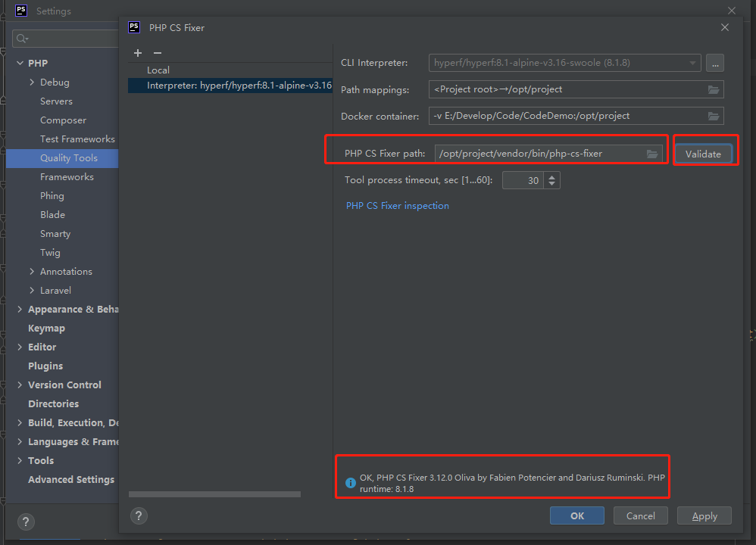Click OK to confirm dialog
756x545 pixels.
pyautogui.click(x=576, y=515)
